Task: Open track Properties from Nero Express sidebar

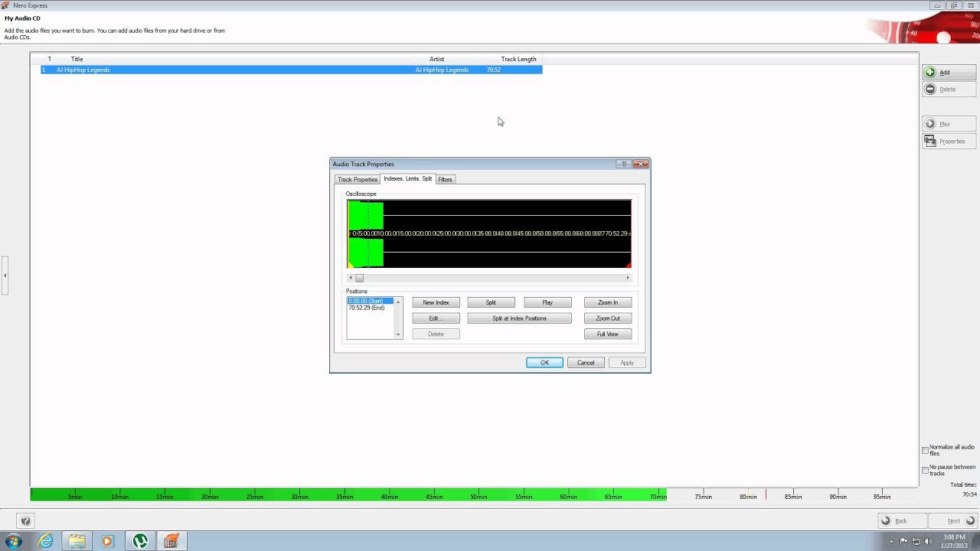Action: (949, 141)
